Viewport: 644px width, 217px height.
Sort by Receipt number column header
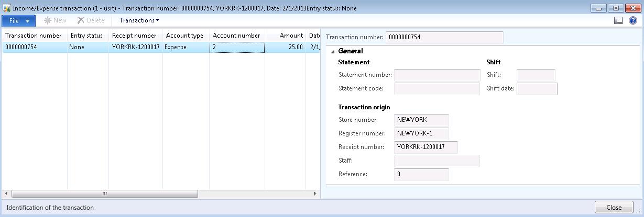point(135,36)
